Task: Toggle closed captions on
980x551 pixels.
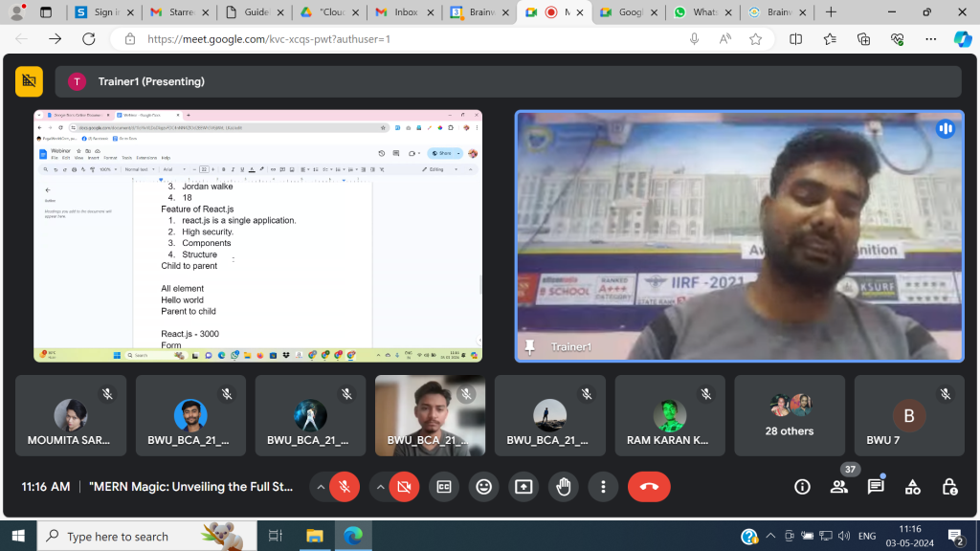Action: (443, 487)
